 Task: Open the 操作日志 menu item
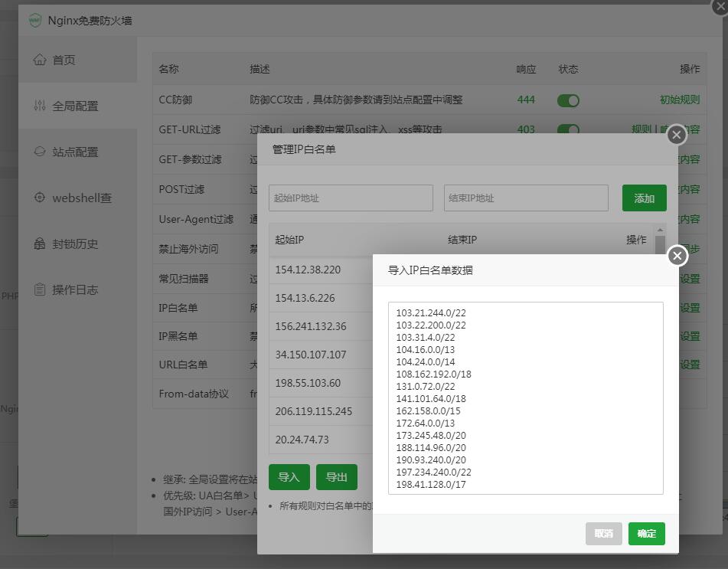pos(75,290)
